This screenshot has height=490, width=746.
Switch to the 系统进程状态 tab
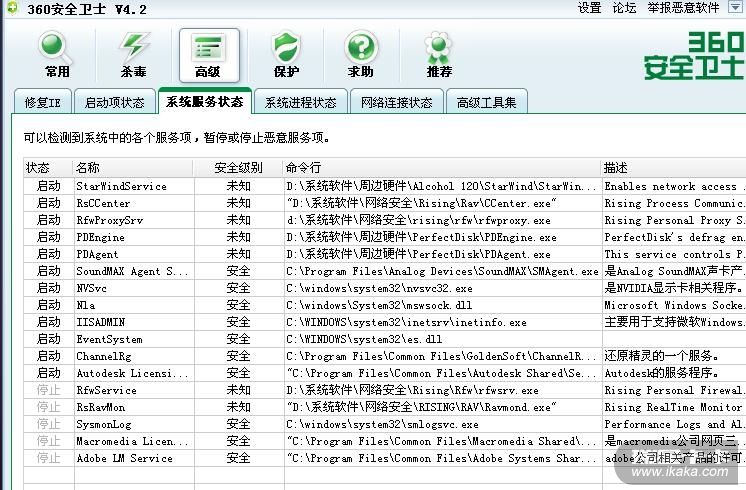tap(301, 102)
